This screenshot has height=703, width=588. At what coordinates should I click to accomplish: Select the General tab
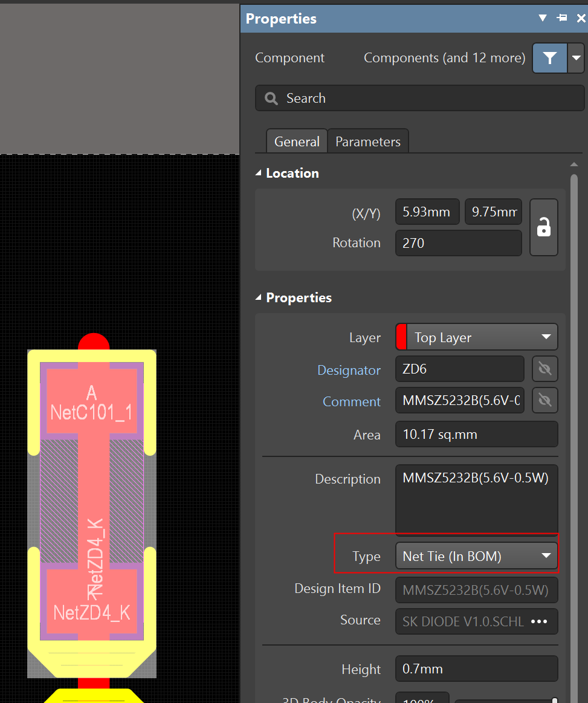pyautogui.click(x=297, y=141)
